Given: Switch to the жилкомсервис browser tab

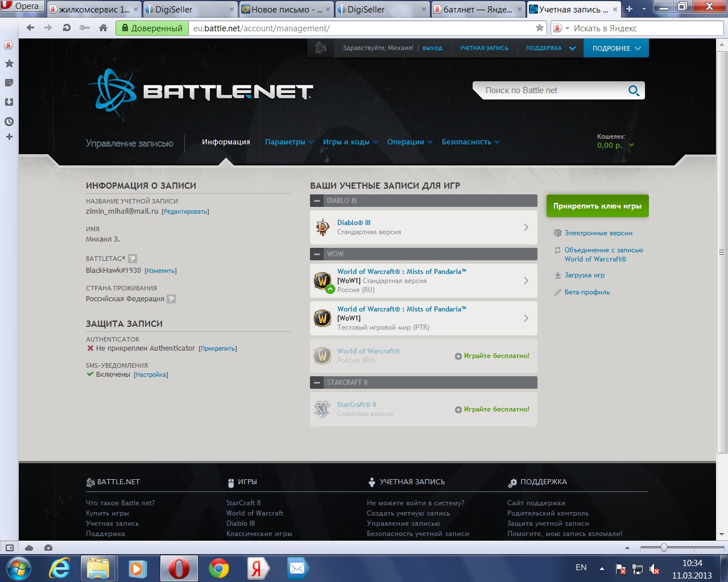Looking at the screenshot, I should click(93, 9).
